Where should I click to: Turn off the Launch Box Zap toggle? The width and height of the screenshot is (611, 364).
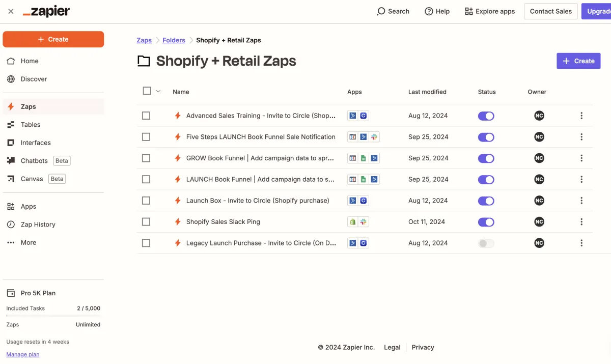(x=486, y=201)
